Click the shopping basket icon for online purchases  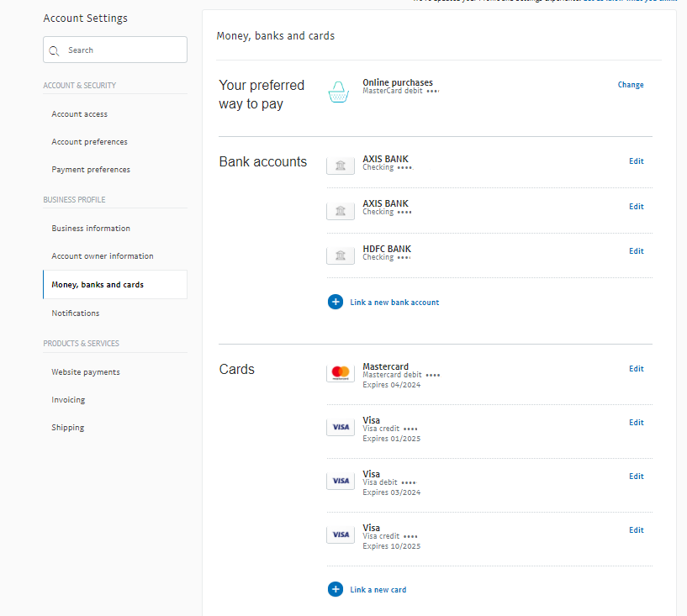339,92
